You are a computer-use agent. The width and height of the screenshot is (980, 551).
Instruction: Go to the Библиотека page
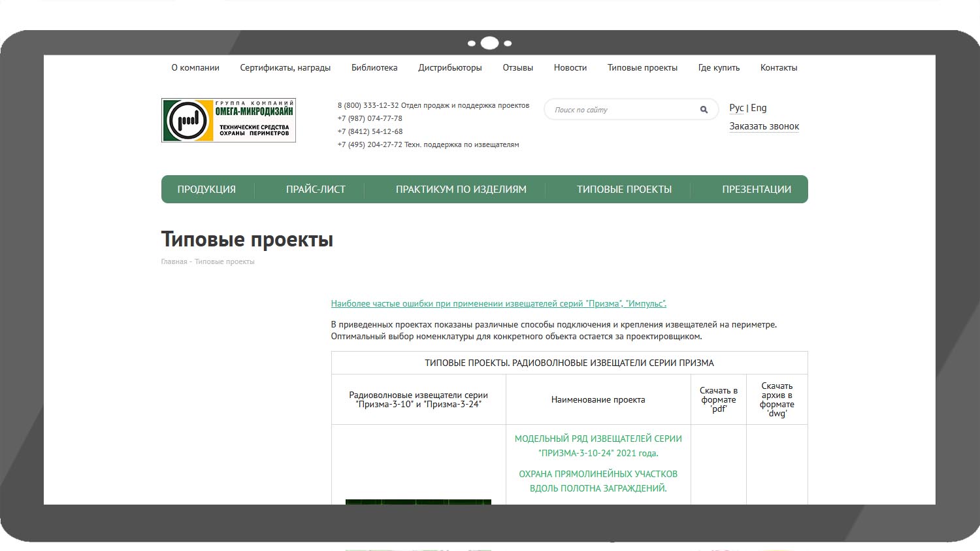pos(374,68)
